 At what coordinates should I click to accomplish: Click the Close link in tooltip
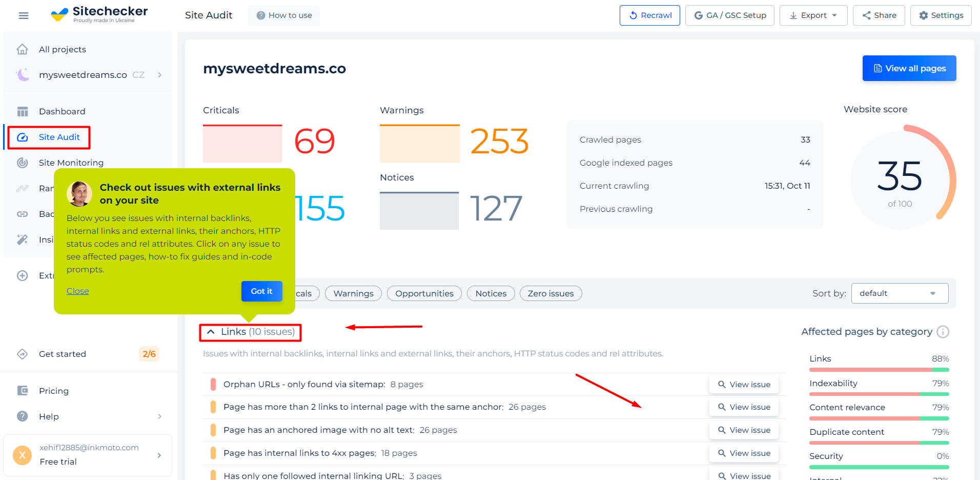click(x=78, y=291)
